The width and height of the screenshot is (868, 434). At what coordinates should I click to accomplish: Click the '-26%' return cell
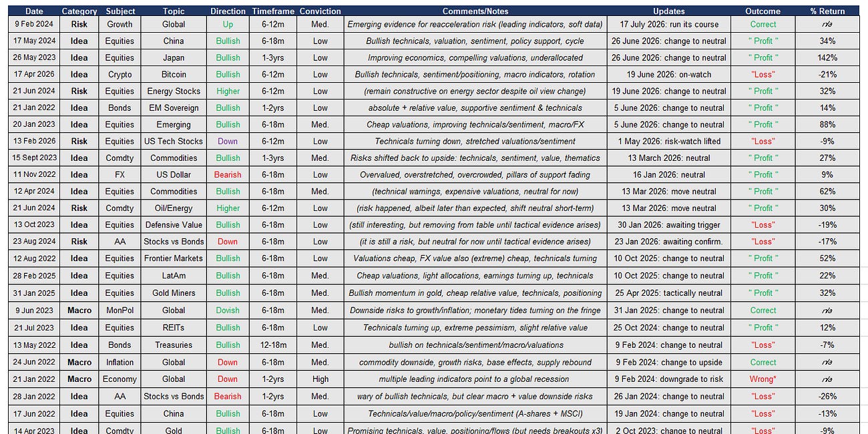[x=828, y=396]
